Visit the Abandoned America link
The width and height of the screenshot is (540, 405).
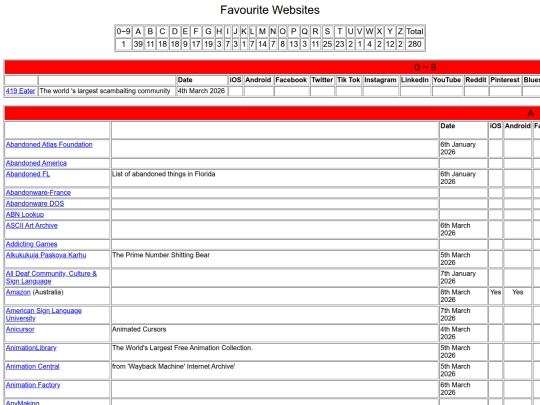(x=36, y=163)
